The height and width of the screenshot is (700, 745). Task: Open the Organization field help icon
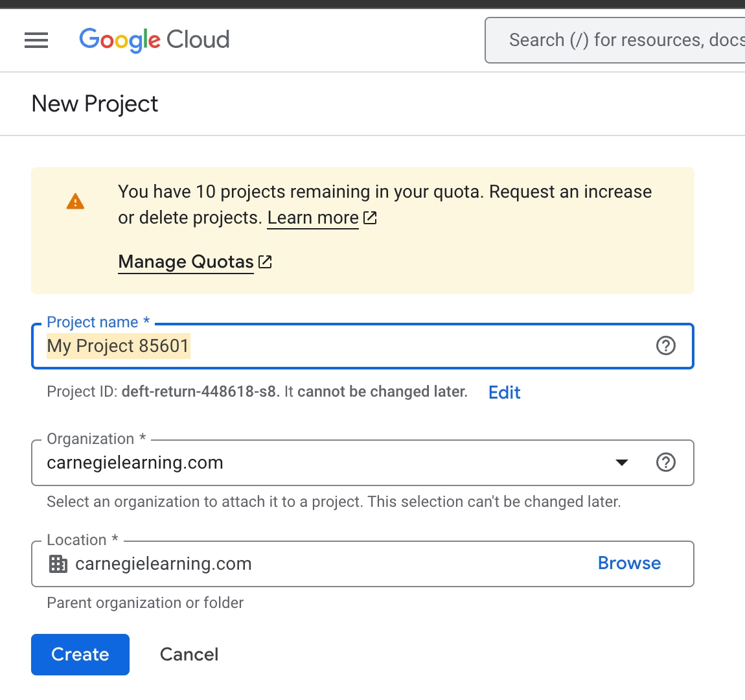tap(665, 463)
